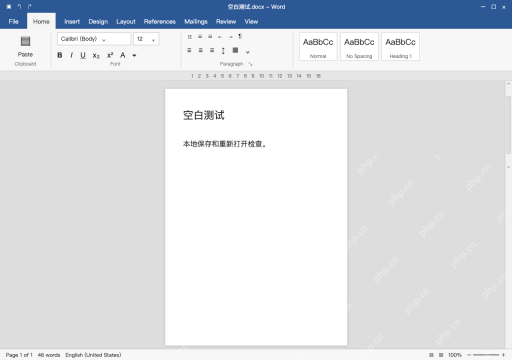Image resolution: width=512 pixels, height=360 pixels.
Task: Click the Paragraph group label
Action: tap(231, 64)
